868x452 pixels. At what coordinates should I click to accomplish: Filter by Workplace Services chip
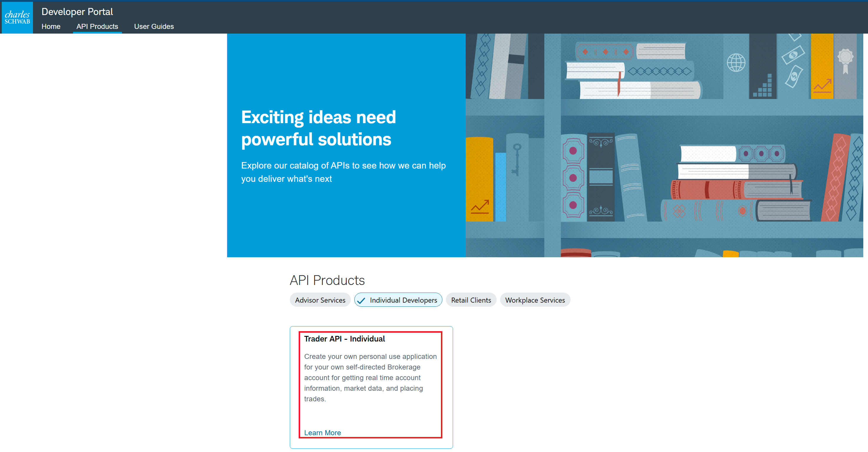coord(535,300)
